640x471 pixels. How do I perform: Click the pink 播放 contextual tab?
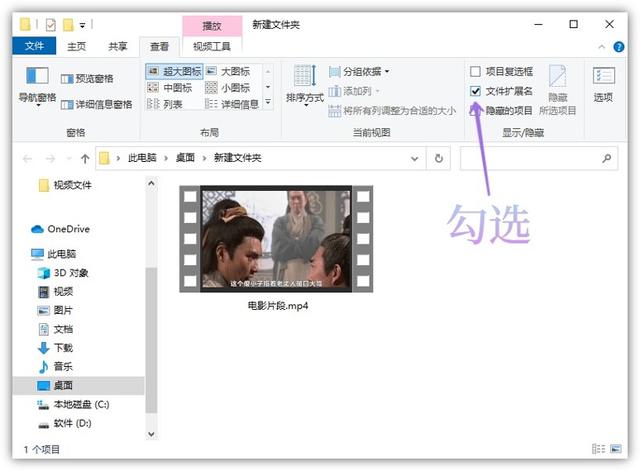pyautogui.click(x=212, y=26)
